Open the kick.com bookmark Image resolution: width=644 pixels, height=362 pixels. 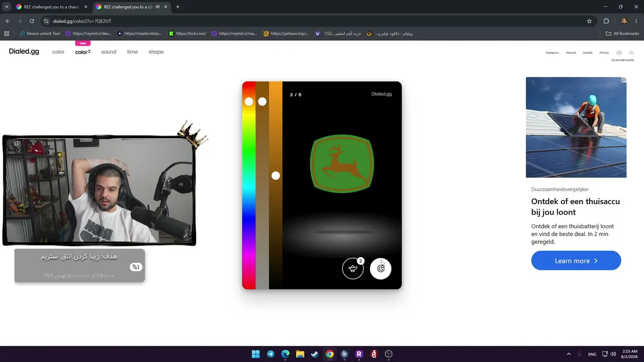pos(188,34)
